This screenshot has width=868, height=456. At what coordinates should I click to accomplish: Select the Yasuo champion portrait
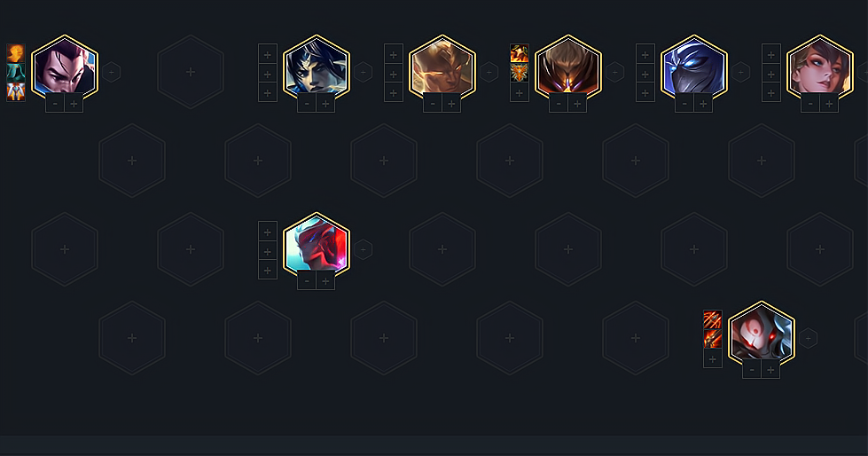click(x=65, y=67)
